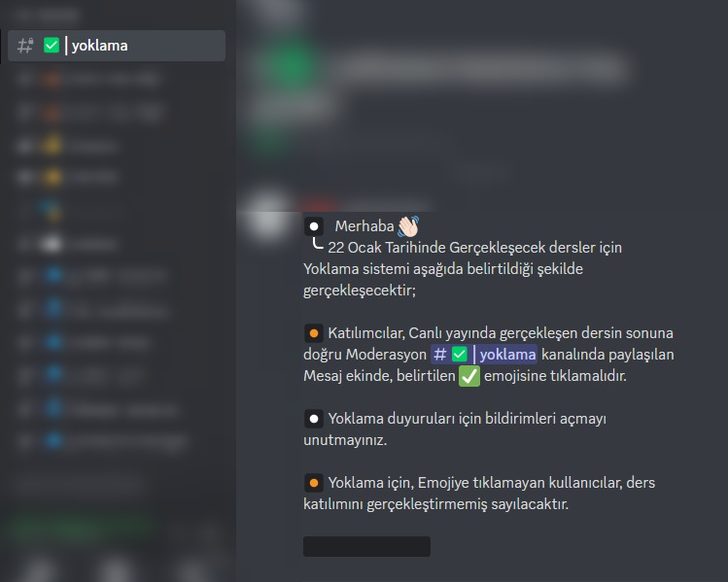Open the yoklama channel in the sidebar

click(117, 46)
